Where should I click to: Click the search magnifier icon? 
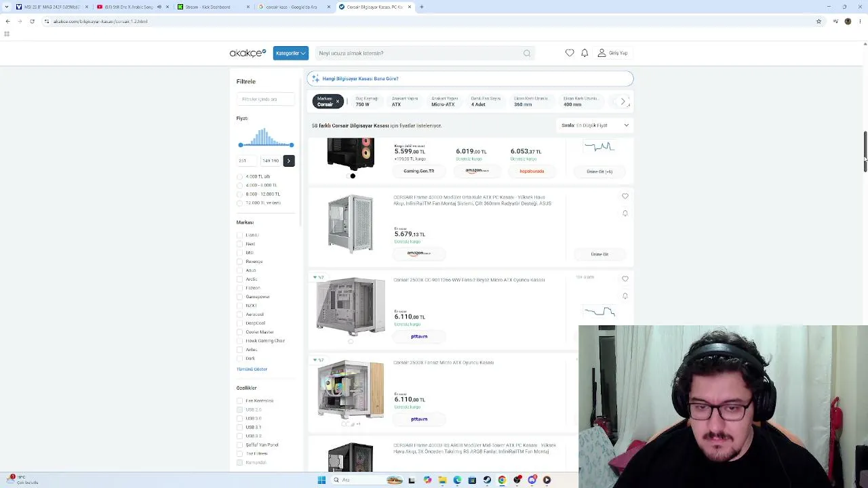coord(527,53)
